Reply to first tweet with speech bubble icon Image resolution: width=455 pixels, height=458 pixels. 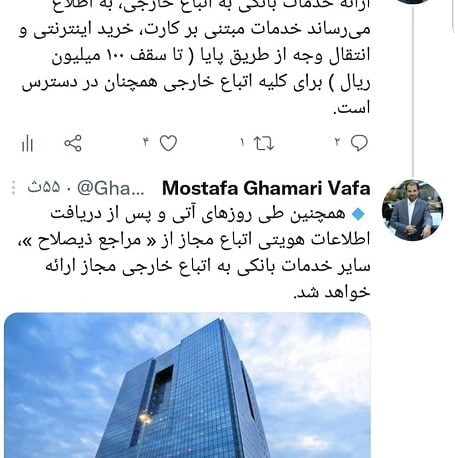pos(359,143)
